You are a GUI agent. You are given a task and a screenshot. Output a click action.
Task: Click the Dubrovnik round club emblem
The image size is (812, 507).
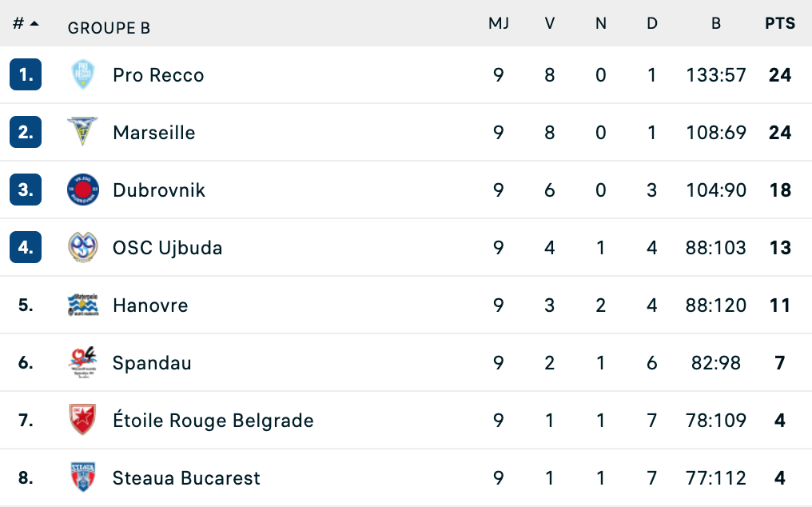coord(83,190)
